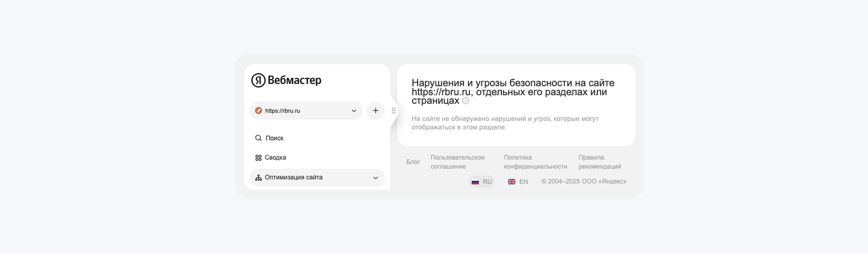Click the Вебмастер logo text
868x253 pixels.
294,80
